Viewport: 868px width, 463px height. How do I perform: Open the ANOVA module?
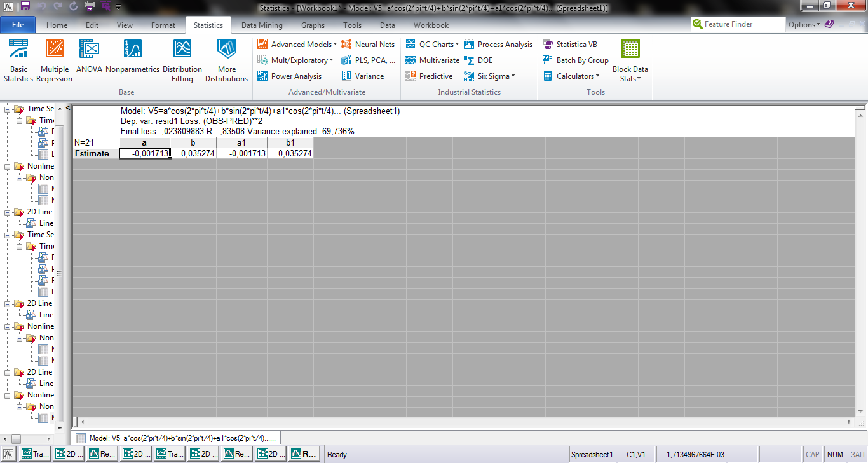pyautogui.click(x=89, y=57)
